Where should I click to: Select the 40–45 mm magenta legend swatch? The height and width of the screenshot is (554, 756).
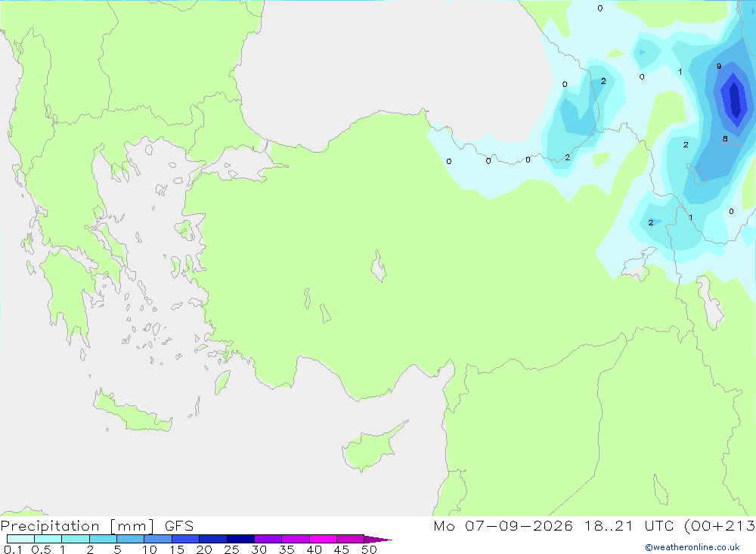click(323, 539)
